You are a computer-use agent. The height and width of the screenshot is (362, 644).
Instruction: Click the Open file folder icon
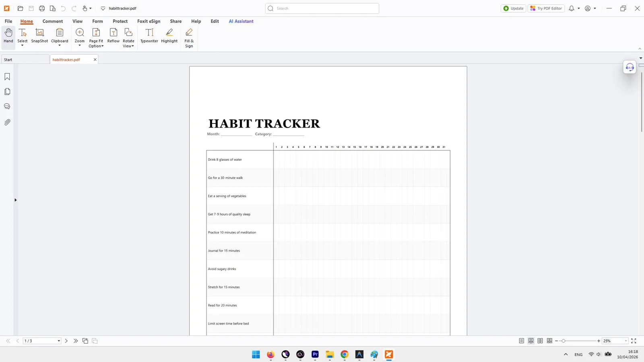(20, 8)
